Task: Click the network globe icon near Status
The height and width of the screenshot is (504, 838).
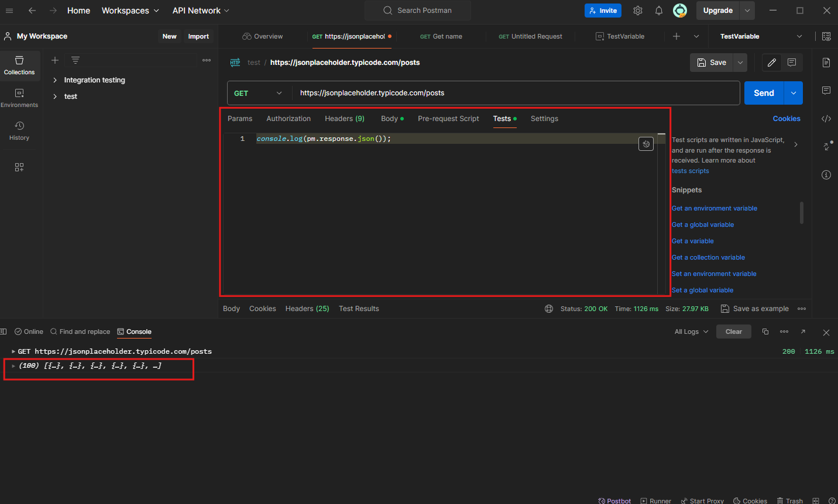Action: point(549,309)
